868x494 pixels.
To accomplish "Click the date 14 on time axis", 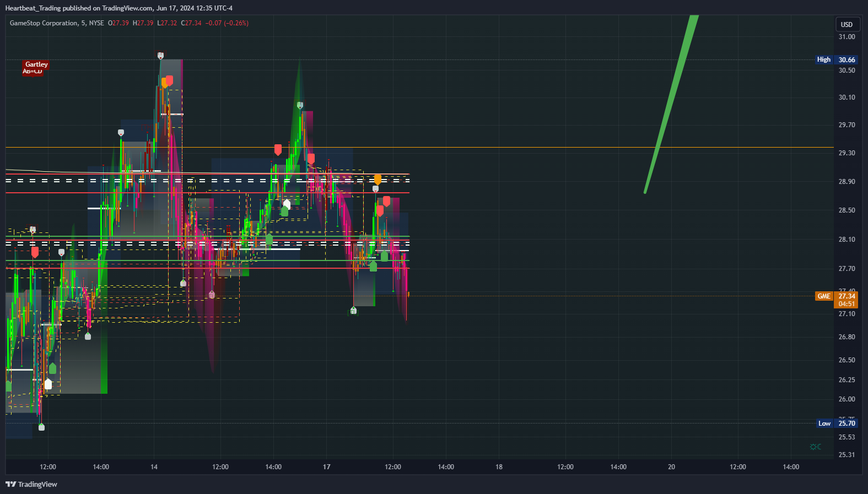I will [x=154, y=467].
